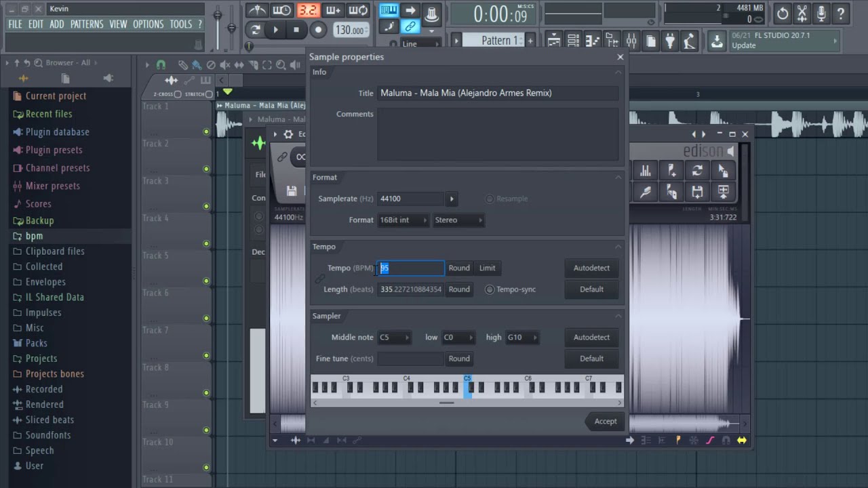Click Round next to Tempo BPM

[x=459, y=268]
